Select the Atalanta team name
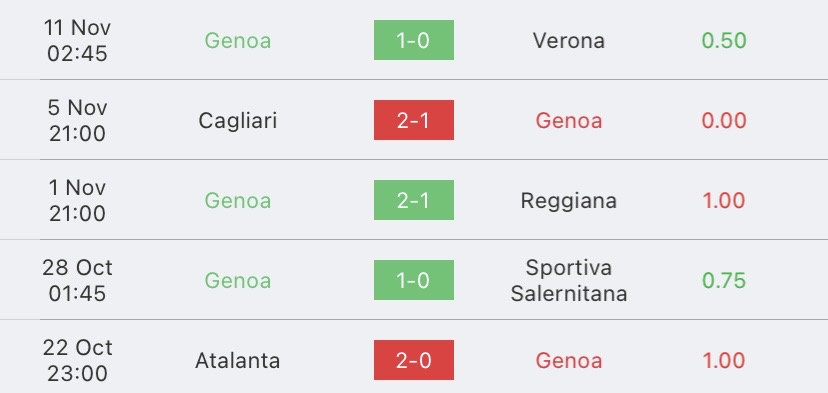 click(x=238, y=361)
